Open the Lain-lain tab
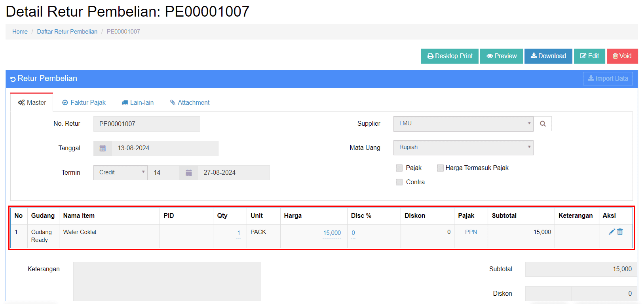 click(138, 103)
